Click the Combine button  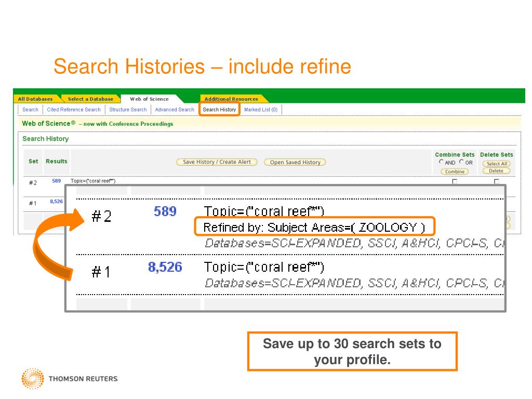455,171
